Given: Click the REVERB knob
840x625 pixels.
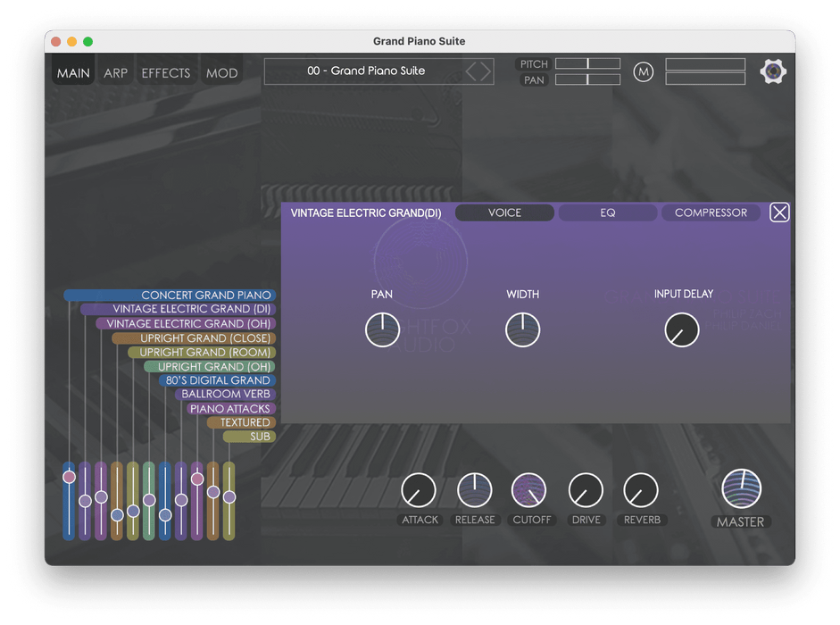Looking at the screenshot, I should coord(640,490).
